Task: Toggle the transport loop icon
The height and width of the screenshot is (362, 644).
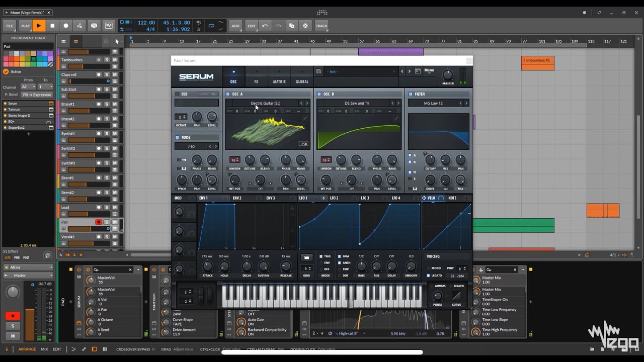Action: click(x=211, y=26)
